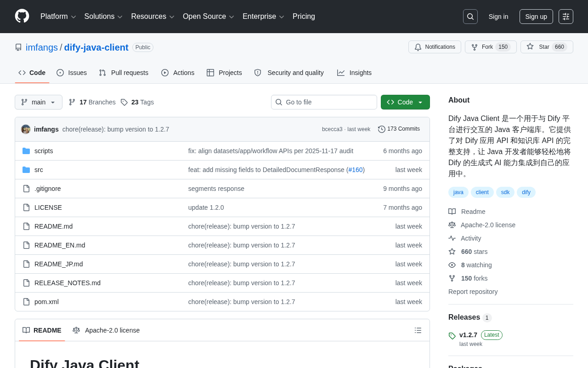Screen dimensions: 588x368
Task: Switch to the Apache-2.0 license tab
Action: point(106,330)
